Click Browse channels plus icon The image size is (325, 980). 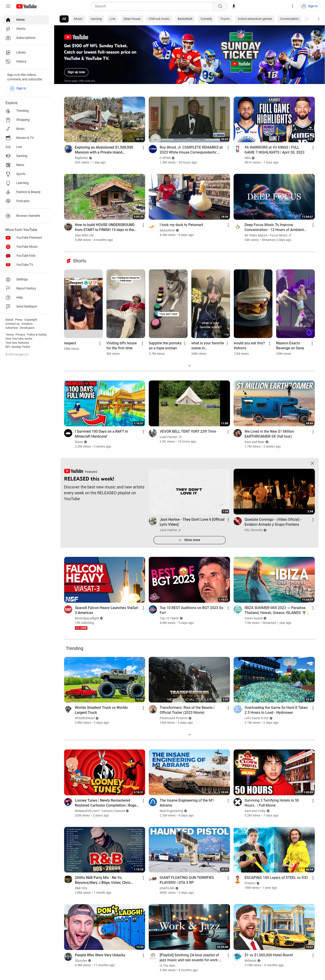click(x=8, y=216)
